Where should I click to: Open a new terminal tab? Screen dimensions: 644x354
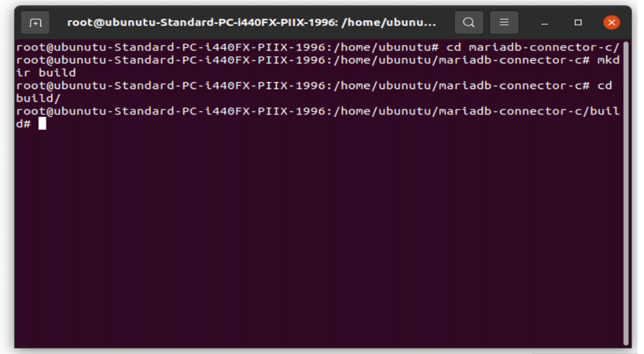(x=35, y=23)
